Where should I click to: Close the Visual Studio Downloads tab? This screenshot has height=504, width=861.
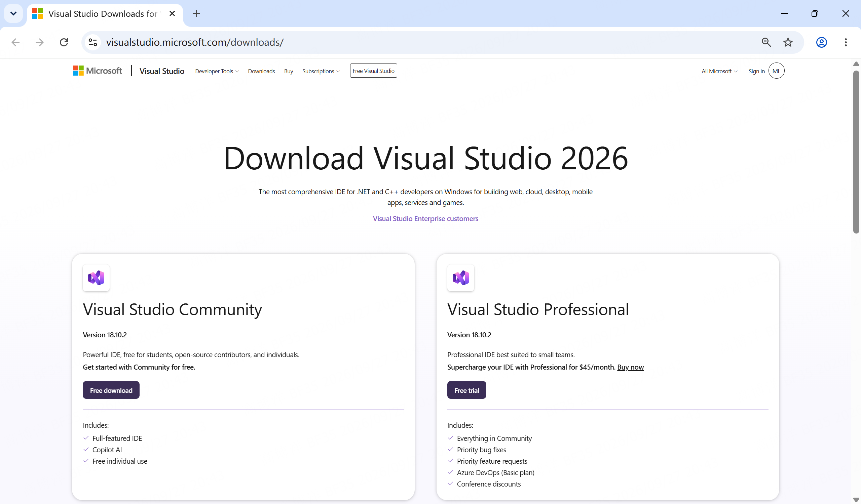click(x=172, y=14)
